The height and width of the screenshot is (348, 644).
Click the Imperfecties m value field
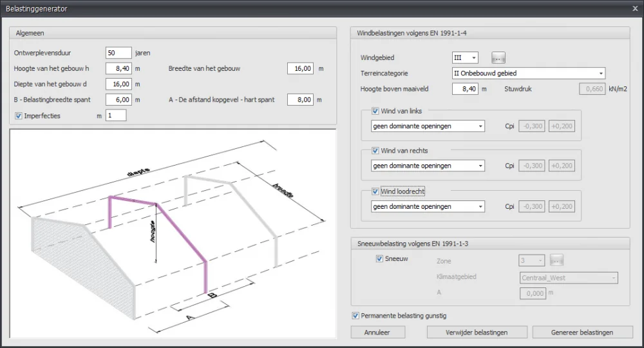coord(116,115)
